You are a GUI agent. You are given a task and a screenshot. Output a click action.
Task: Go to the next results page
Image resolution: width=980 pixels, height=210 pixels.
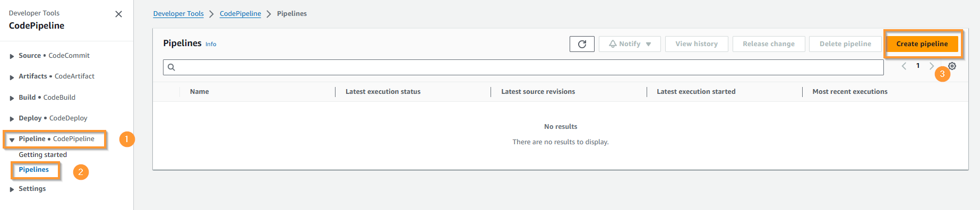pyautogui.click(x=932, y=66)
